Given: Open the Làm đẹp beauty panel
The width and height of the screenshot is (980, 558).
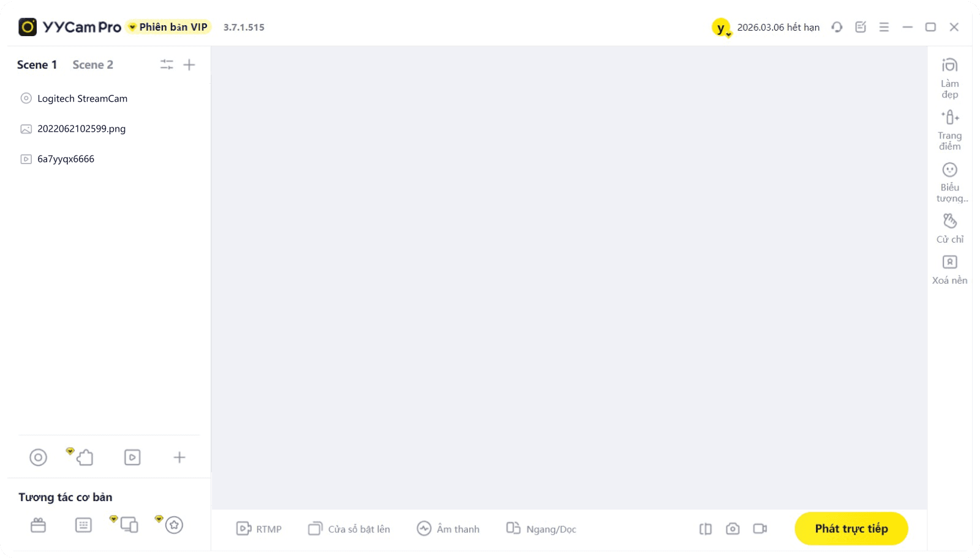Looking at the screenshot, I should point(949,78).
